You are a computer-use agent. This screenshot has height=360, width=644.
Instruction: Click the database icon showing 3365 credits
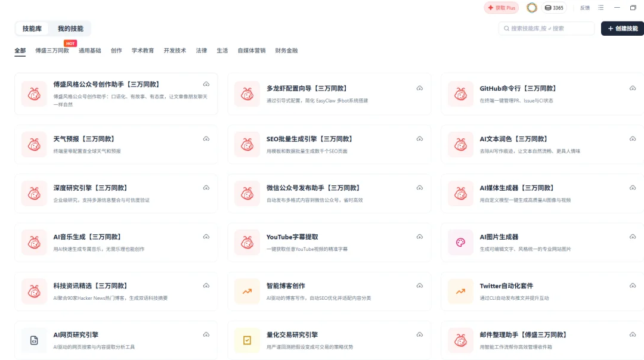pyautogui.click(x=547, y=8)
